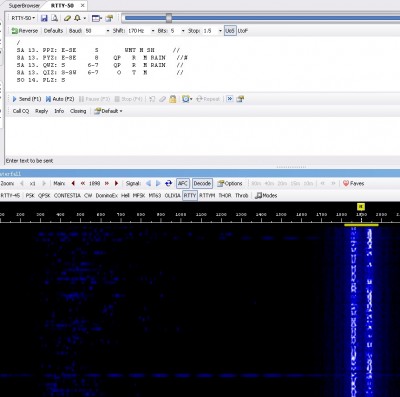Select the PSK mode tab
Image resolution: width=400 pixels, height=397 pixels.
[x=30, y=195]
